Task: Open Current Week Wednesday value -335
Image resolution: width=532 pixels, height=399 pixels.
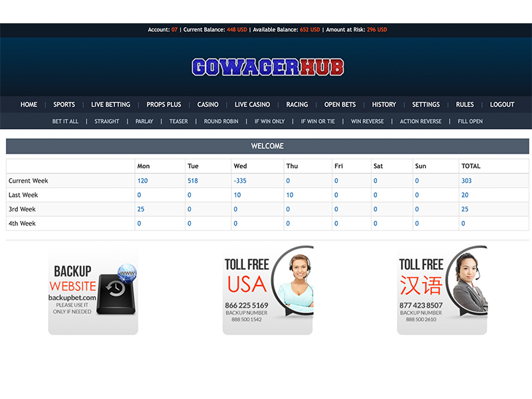Action: point(240,181)
